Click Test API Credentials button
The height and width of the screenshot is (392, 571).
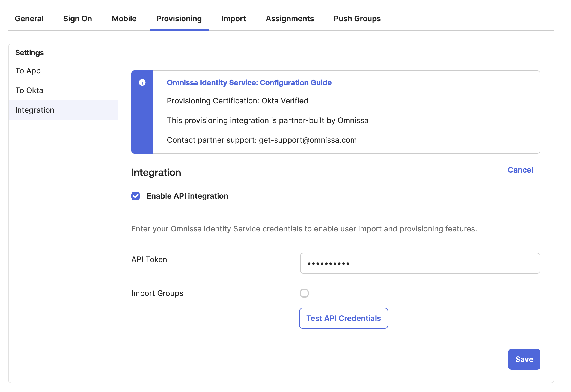[344, 318]
